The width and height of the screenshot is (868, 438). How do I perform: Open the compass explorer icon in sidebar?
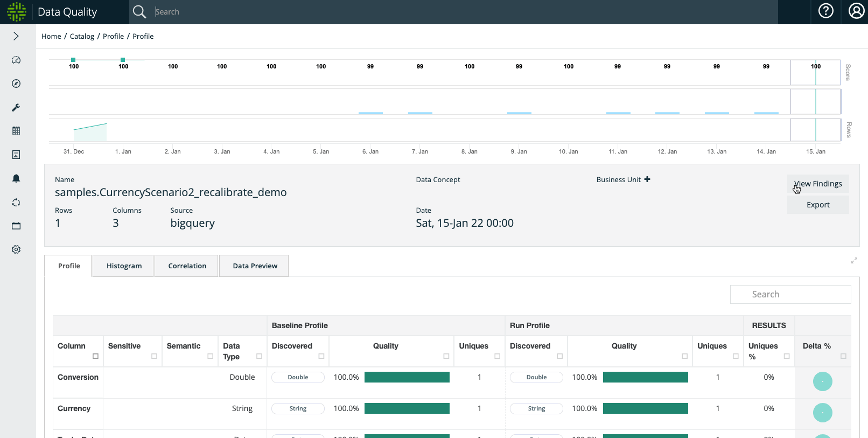pos(16,84)
